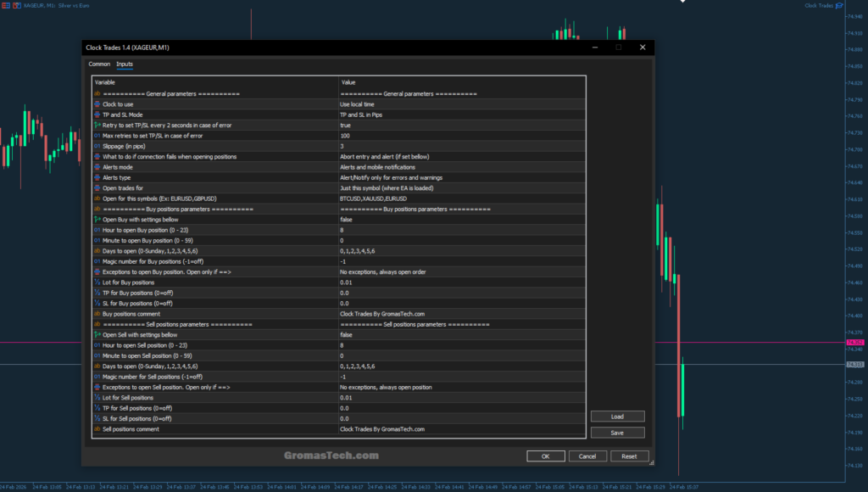This screenshot has width=868, height=492.
Task: Click the double icon of Lot for Sell positions
Action: click(97, 398)
